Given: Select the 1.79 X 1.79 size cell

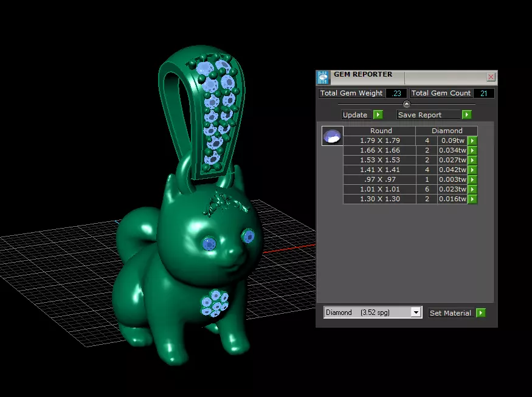Looking at the screenshot, I should click(379, 140).
